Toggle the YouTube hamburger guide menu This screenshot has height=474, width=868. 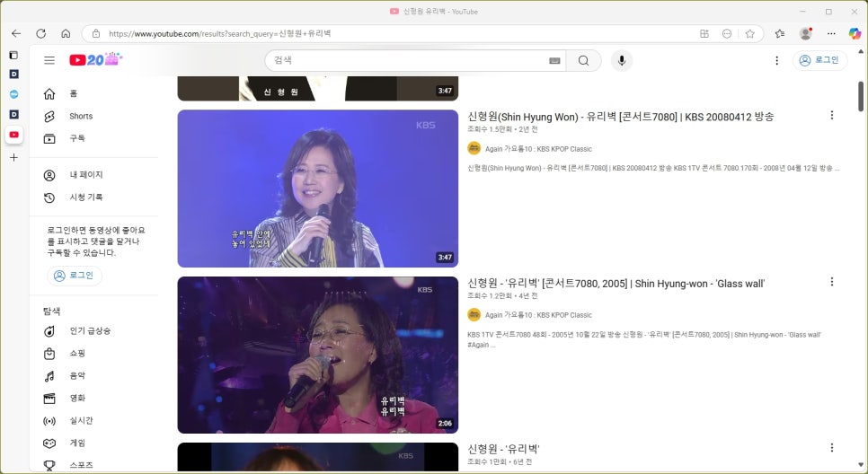pos(49,60)
